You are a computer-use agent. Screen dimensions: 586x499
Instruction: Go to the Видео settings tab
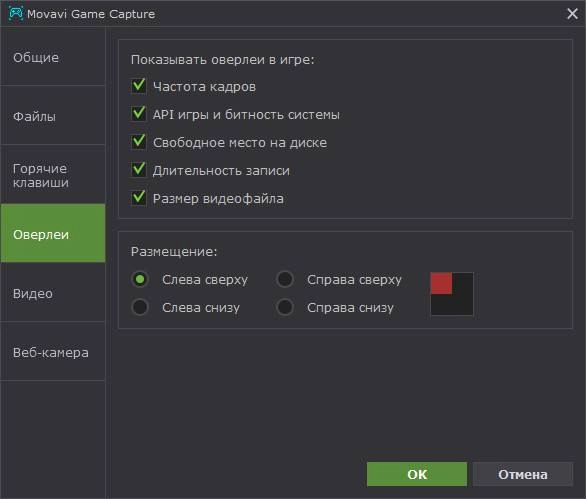[x=53, y=293]
